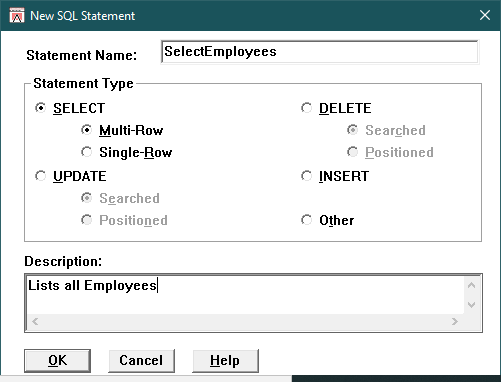The height and width of the screenshot is (382, 501).
Task: Click the Statement Name input field
Action: point(320,52)
